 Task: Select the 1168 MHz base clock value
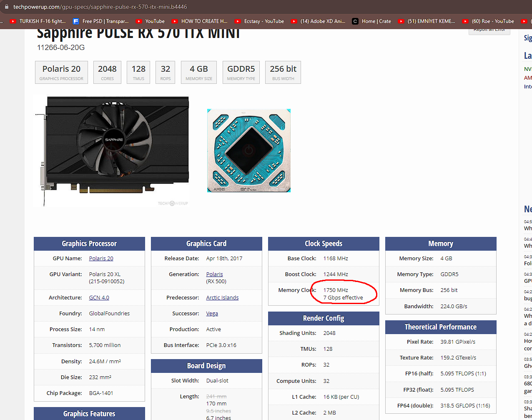pos(336,258)
